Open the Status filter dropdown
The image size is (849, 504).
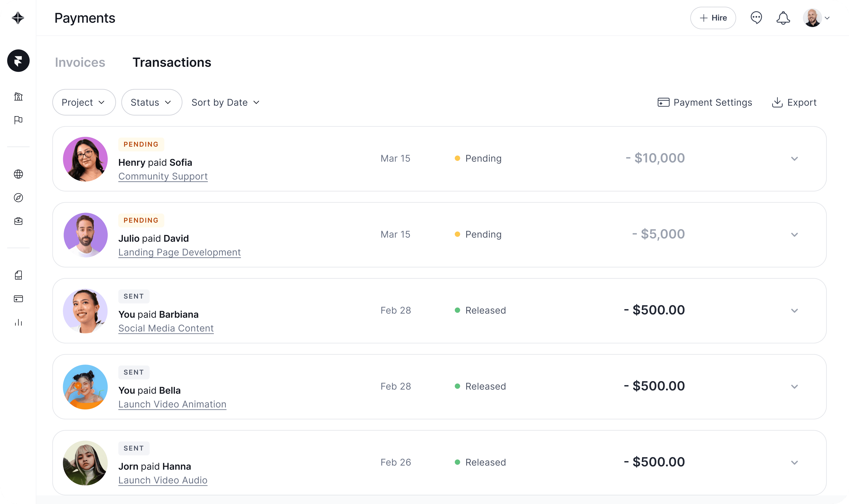[151, 102]
